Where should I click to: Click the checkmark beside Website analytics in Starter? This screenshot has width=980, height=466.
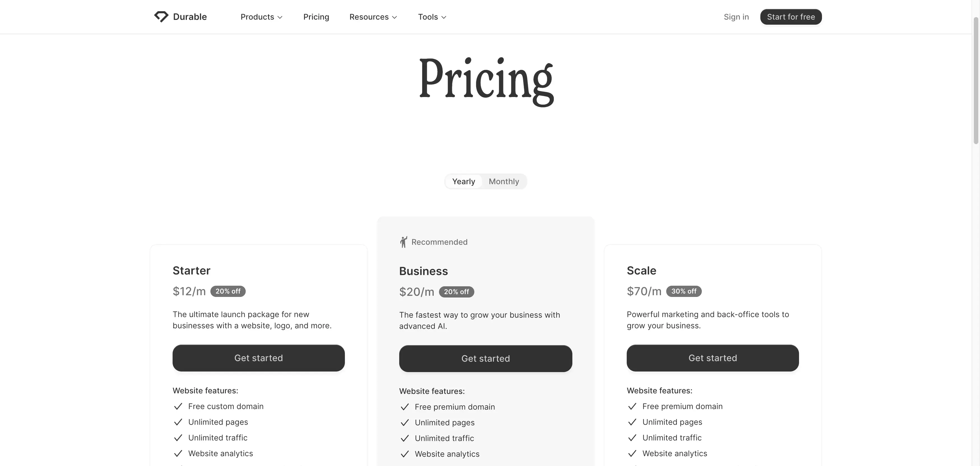pyautogui.click(x=178, y=453)
